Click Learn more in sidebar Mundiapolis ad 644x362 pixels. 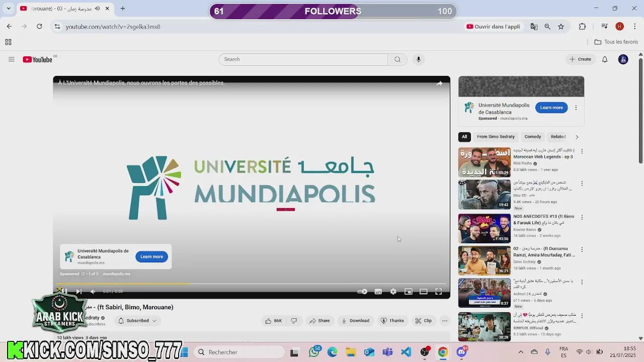click(551, 108)
